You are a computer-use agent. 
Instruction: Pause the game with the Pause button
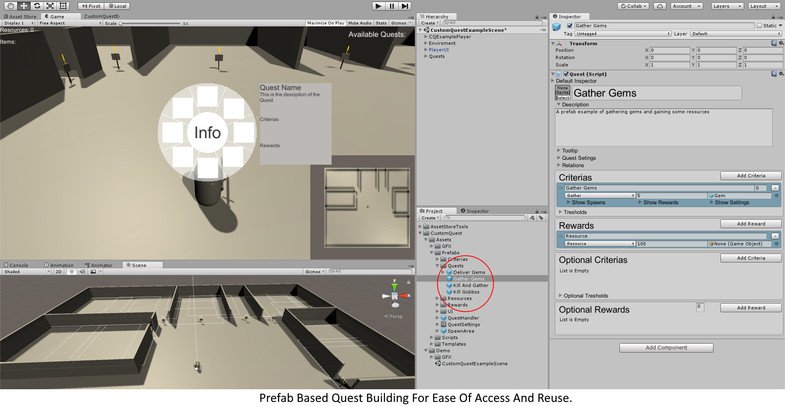pos(392,6)
